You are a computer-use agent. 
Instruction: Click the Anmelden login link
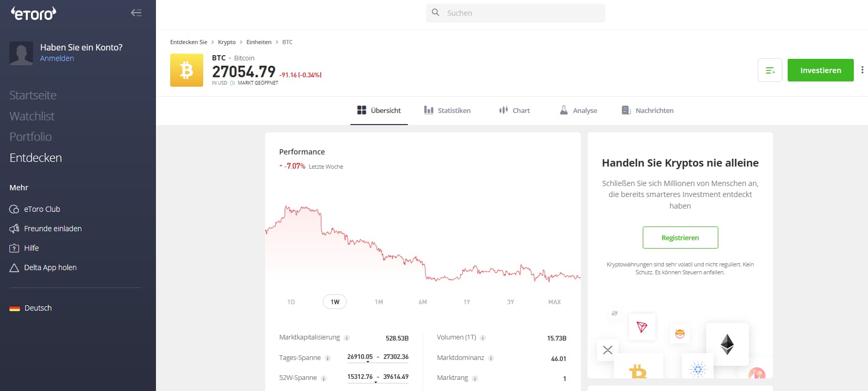coord(57,58)
